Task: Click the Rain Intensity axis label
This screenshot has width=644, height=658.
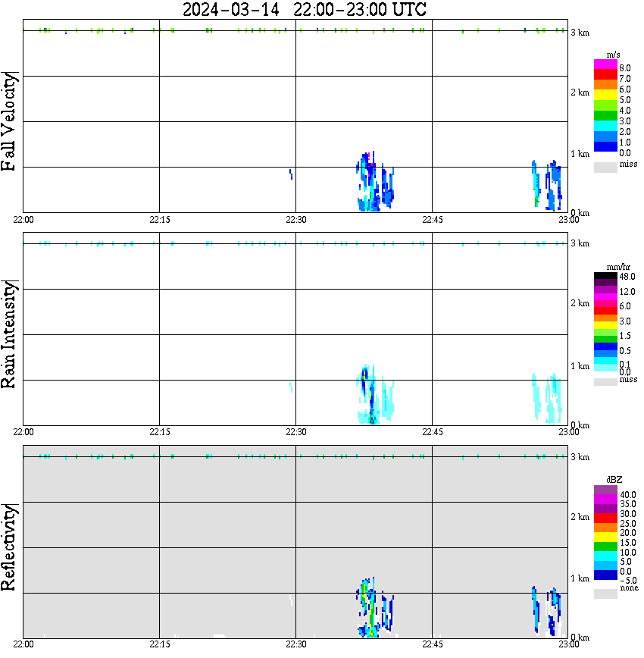Action: (x=9, y=334)
